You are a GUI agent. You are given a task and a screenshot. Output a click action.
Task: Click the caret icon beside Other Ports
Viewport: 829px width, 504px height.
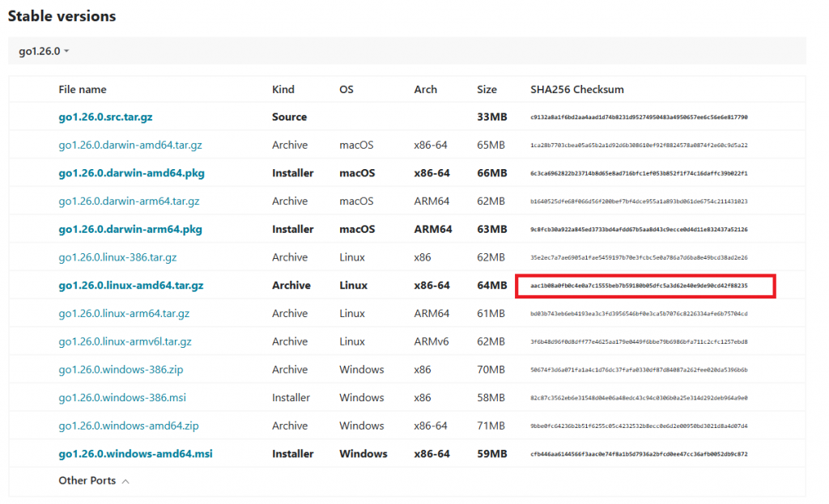[125, 481]
